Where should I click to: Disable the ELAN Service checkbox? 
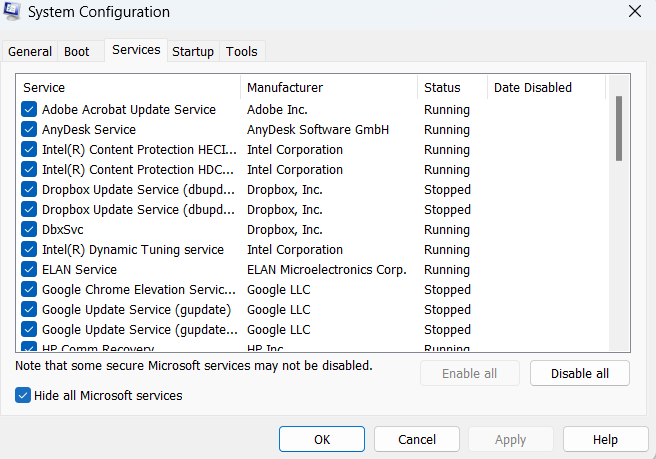[29, 269]
